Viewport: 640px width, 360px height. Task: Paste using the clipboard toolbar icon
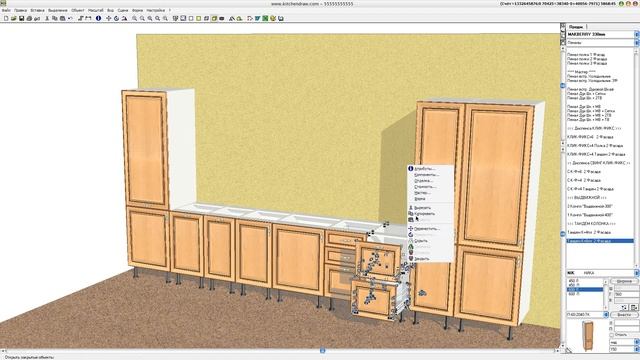(62, 18)
